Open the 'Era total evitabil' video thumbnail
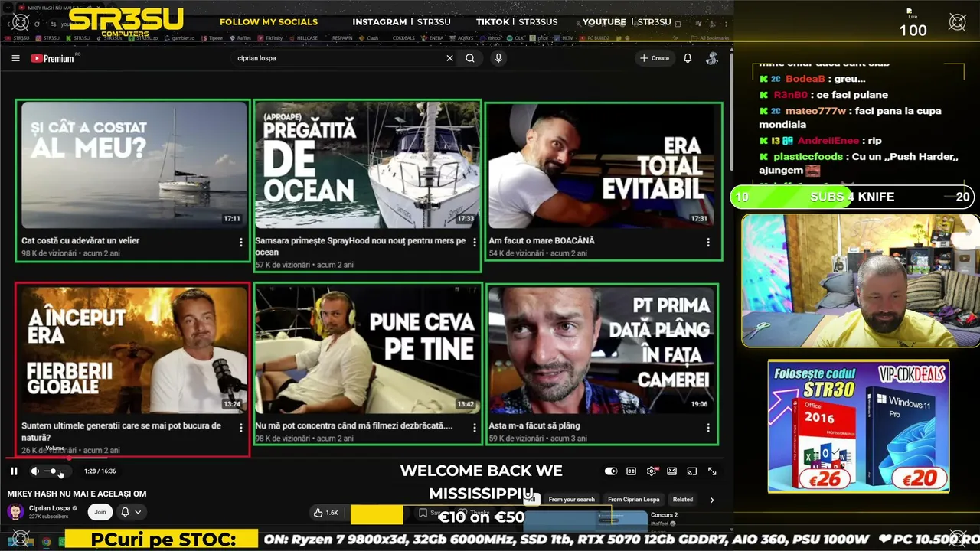 (601, 165)
